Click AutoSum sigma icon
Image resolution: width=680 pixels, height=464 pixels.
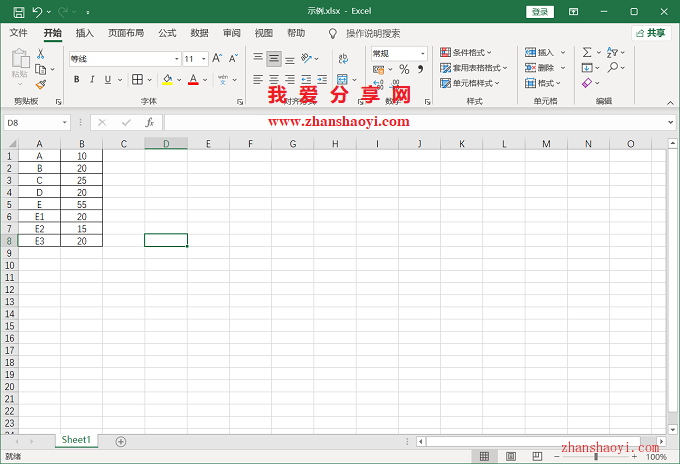coord(587,52)
